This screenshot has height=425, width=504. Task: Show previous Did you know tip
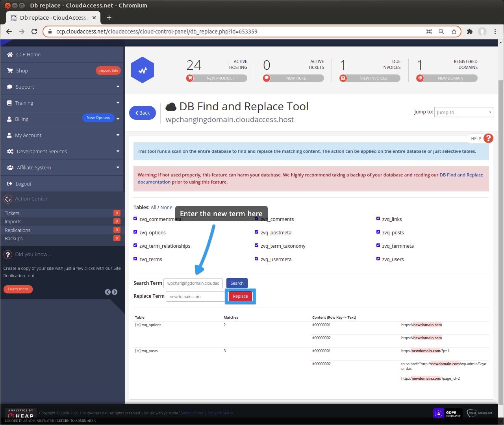107,292
